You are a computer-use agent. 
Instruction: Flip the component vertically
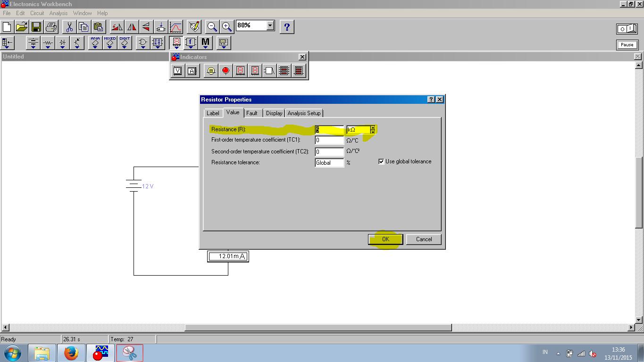(x=146, y=26)
